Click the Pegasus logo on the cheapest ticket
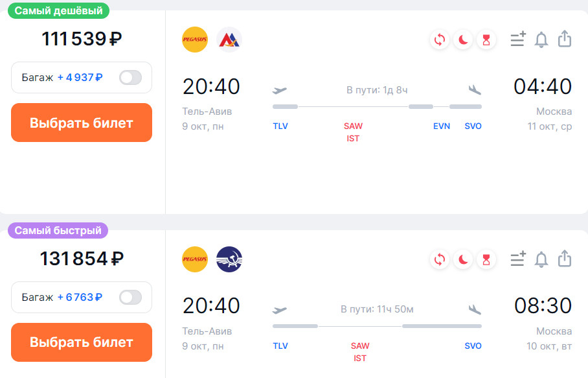This screenshot has height=378, width=588. 195,40
